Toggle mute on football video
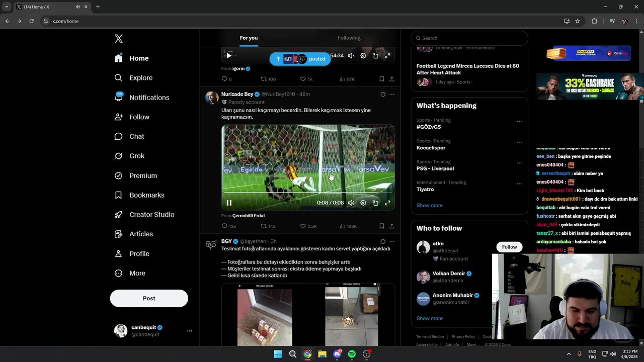The image size is (644, 362). tap(351, 203)
